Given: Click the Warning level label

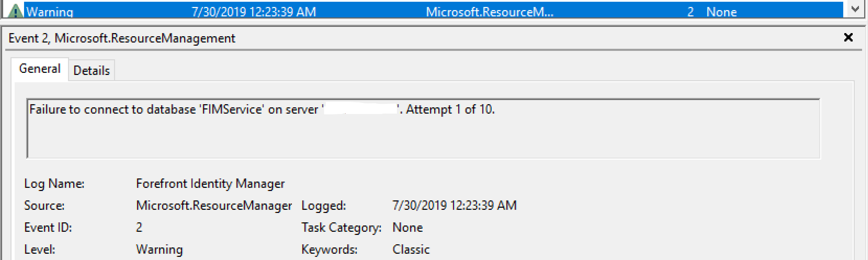Looking at the screenshot, I should click(160, 249).
